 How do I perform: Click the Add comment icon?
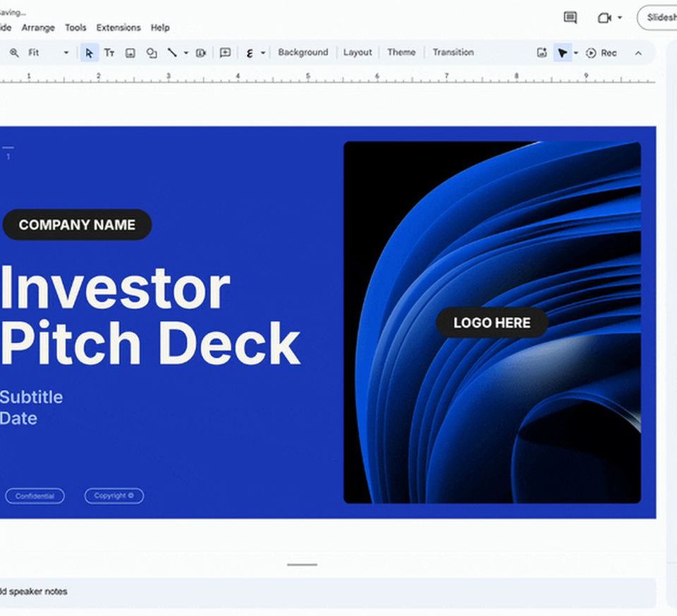pos(225,53)
